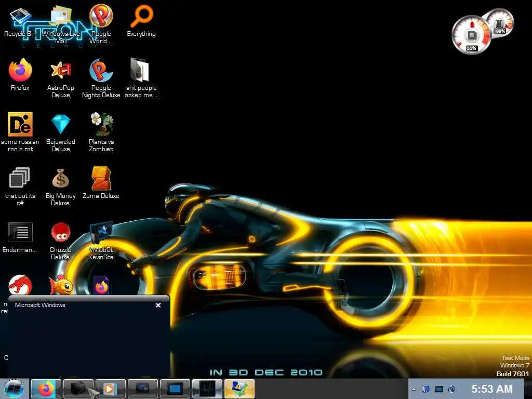The height and width of the screenshot is (399, 532).
Task: Click the Microsoft Windows popup title
Action: (x=40, y=305)
